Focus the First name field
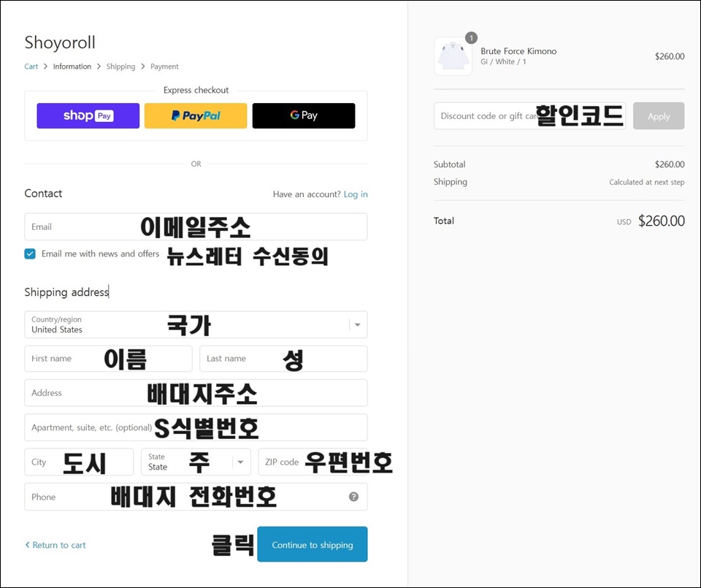The width and height of the screenshot is (701, 588). (108, 359)
